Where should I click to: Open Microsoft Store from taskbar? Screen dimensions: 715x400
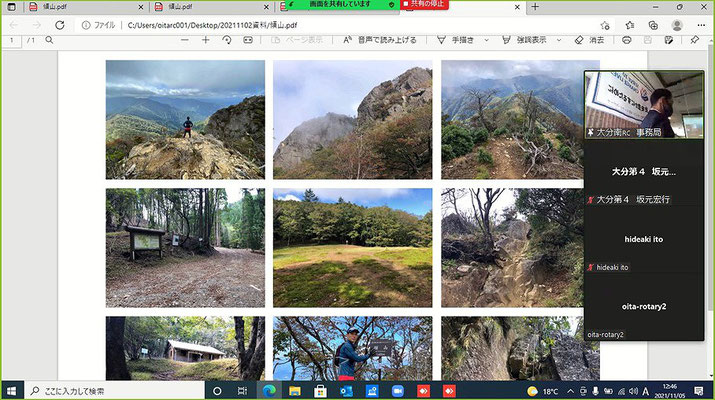coord(320,391)
